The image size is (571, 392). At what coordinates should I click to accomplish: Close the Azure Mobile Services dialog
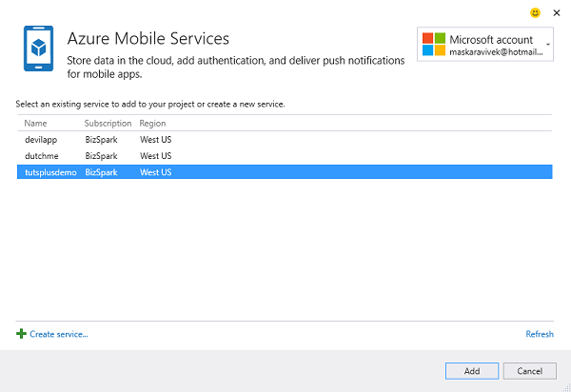coord(557,13)
